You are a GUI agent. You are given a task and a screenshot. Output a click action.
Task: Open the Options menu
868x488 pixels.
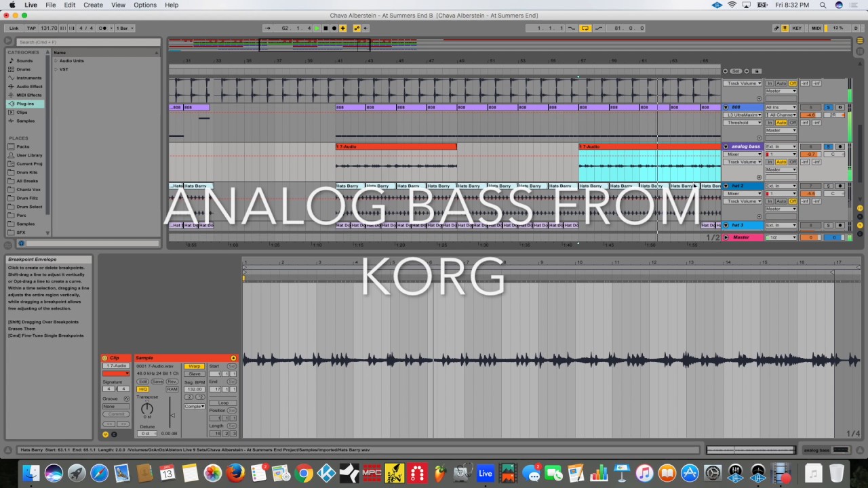pyautogui.click(x=144, y=5)
